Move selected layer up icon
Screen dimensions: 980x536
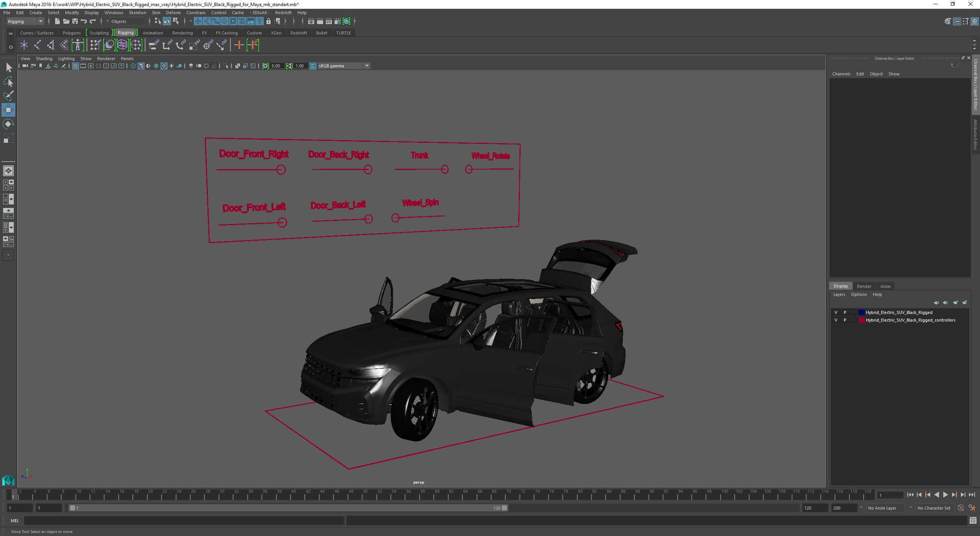(x=936, y=302)
